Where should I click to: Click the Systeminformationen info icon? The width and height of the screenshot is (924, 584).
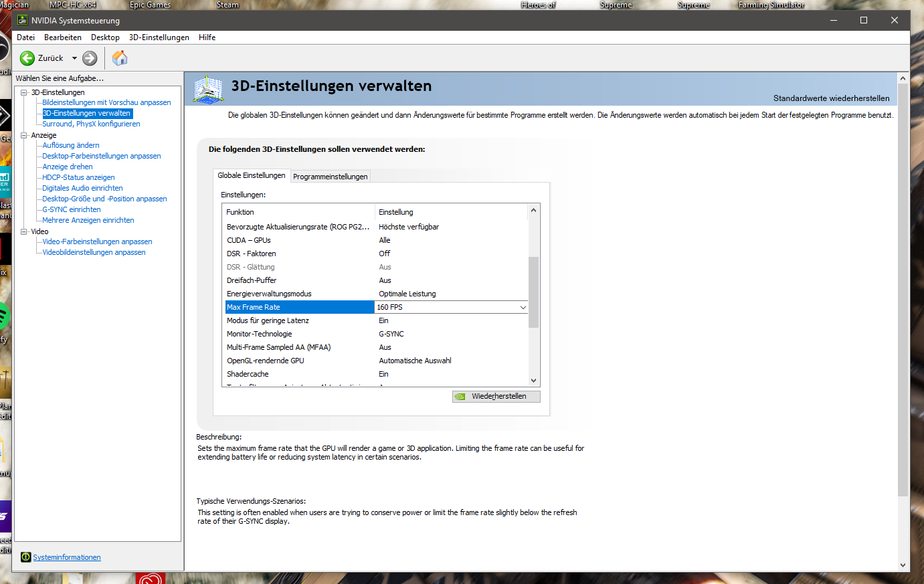click(x=26, y=557)
